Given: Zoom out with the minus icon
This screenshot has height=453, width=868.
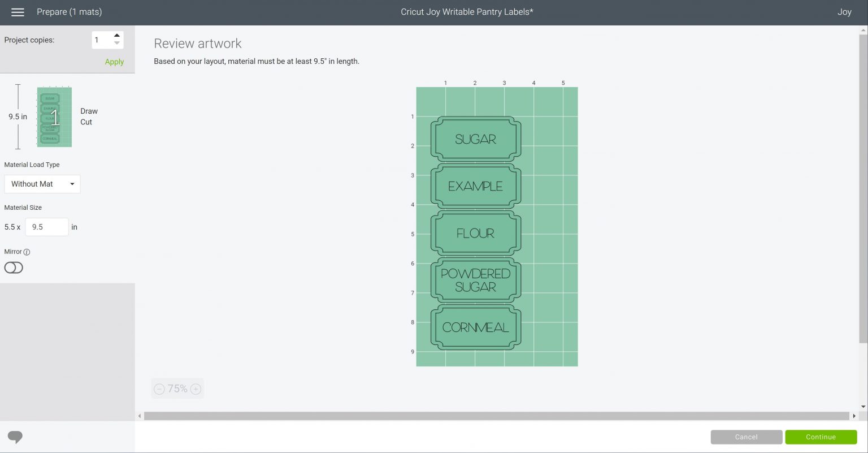Looking at the screenshot, I should (159, 389).
